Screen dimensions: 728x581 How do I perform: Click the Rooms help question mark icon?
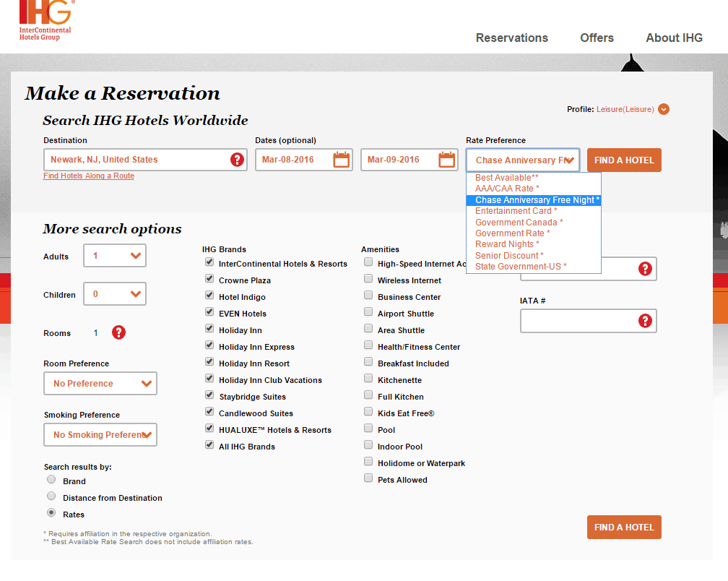119,332
